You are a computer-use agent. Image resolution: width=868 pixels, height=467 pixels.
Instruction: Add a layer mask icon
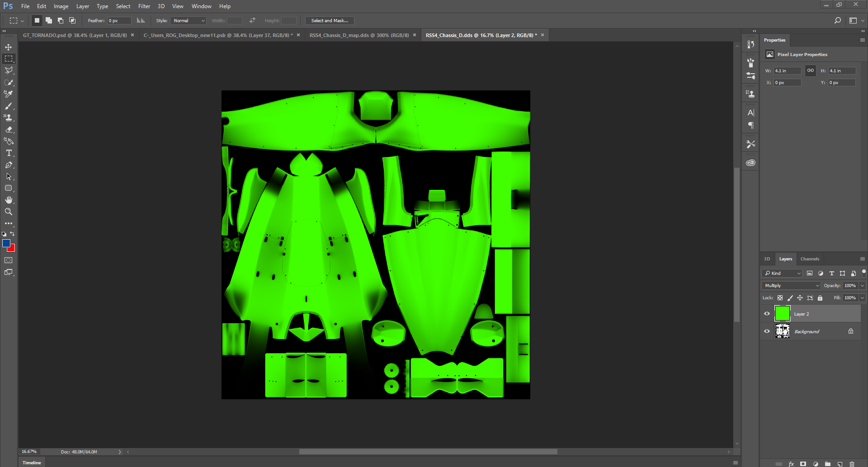coord(803,464)
